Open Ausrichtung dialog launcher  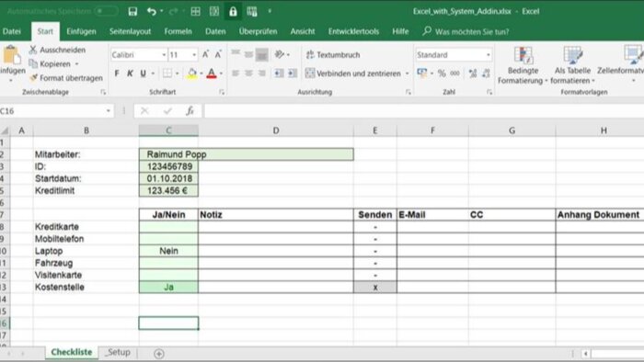[x=408, y=92]
